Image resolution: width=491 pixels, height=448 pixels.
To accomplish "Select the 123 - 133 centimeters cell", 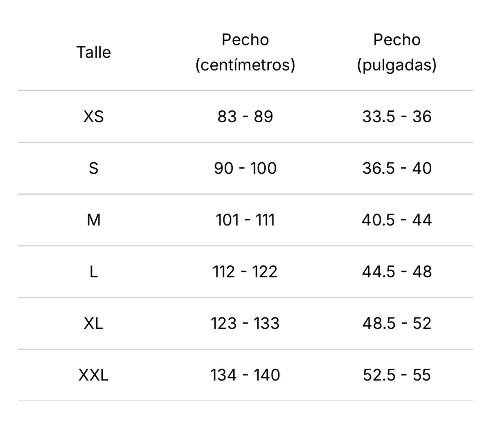I will tap(245, 323).
